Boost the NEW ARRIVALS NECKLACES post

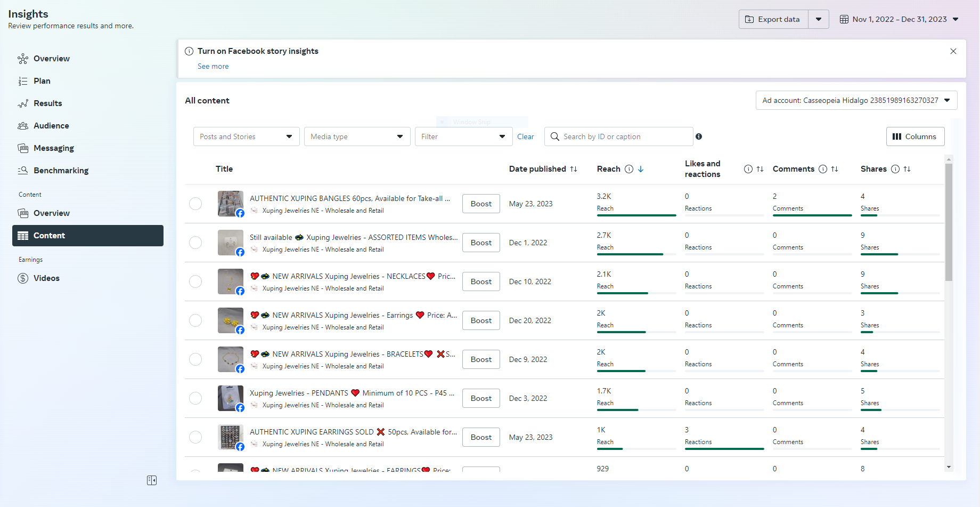click(x=481, y=281)
